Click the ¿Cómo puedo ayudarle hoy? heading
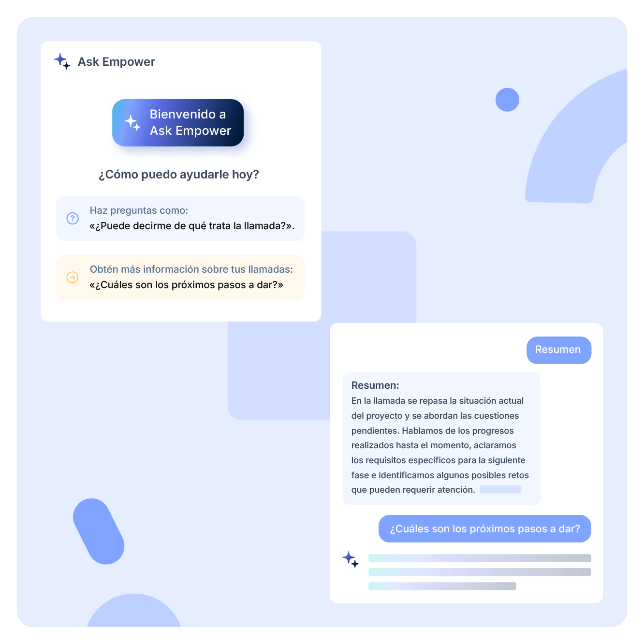Viewport: 644px width, 644px height. pyautogui.click(x=179, y=175)
